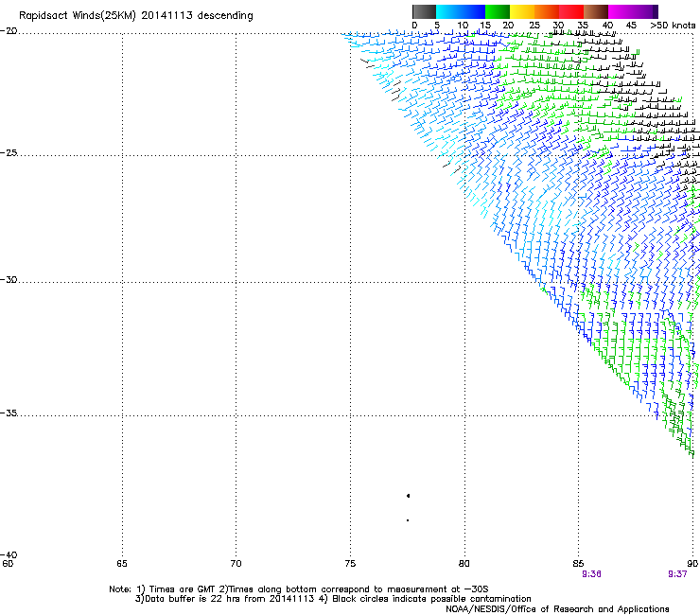Click the '>50 knots' legend label
700x615 pixels.
[x=673, y=26]
